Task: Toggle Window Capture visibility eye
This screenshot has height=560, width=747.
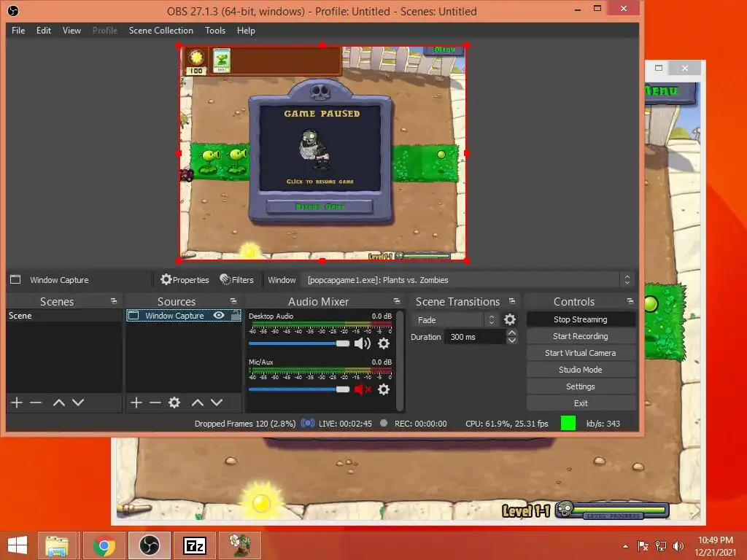Action: 219,315
